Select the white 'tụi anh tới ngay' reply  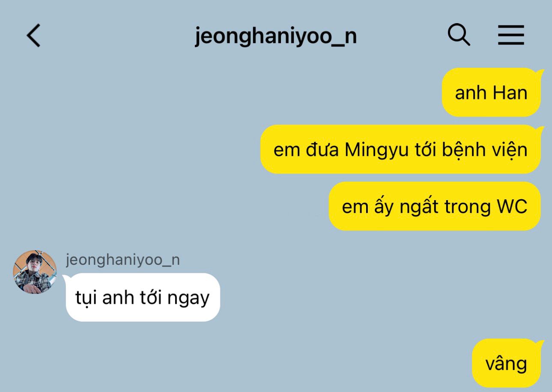coord(143,297)
